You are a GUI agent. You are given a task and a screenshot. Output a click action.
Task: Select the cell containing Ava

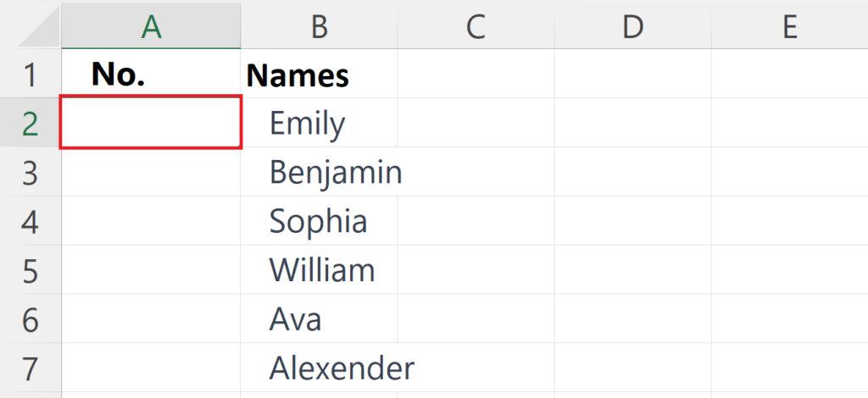click(x=319, y=318)
